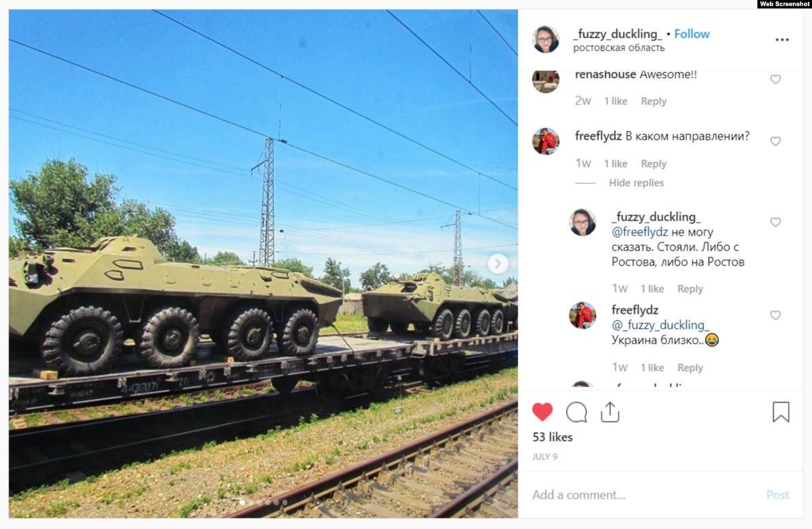Like _fuzzy_duckling_'s reply to freeflydz
The width and height of the screenshot is (812, 529).
pos(775,222)
